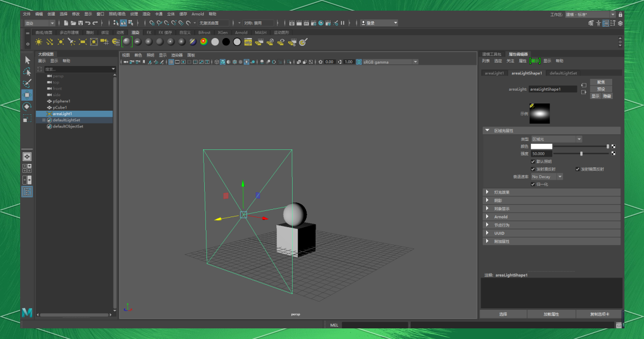Click the white 颜色 color swatch
The height and width of the screenshot is (339, 644).
(541, 147)
